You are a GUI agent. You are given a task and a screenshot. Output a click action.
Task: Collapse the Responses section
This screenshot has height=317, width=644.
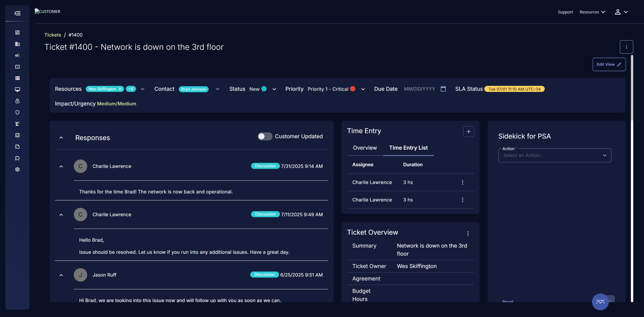(61, 138)
